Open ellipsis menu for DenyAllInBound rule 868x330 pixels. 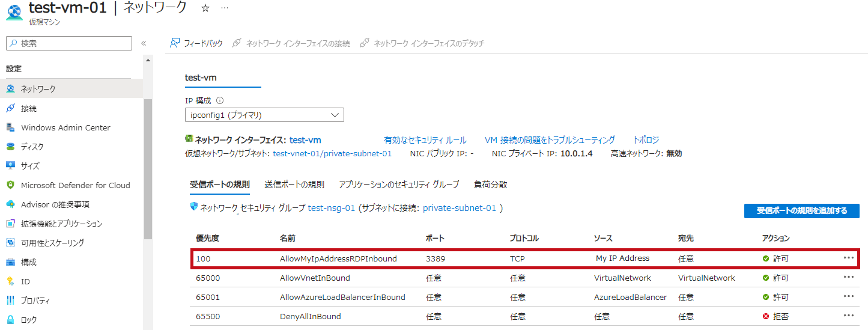pos(848,316)
